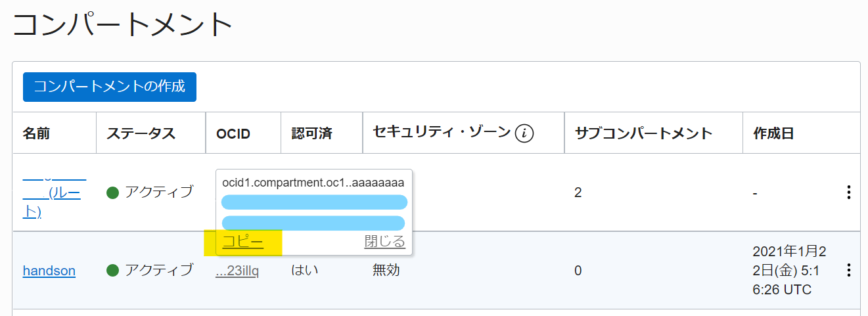Click the OCID column header

[x=233, y=133]
